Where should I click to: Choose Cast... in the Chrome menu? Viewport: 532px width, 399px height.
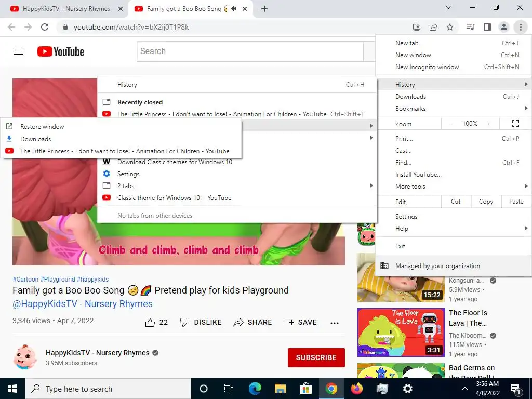tap(454, 150)
